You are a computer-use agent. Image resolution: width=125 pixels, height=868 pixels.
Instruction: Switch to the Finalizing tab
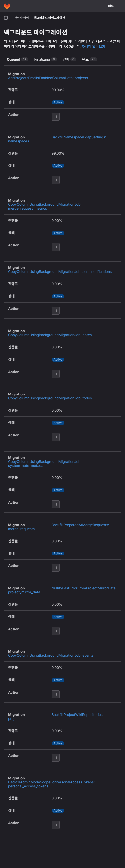point(45,59)
